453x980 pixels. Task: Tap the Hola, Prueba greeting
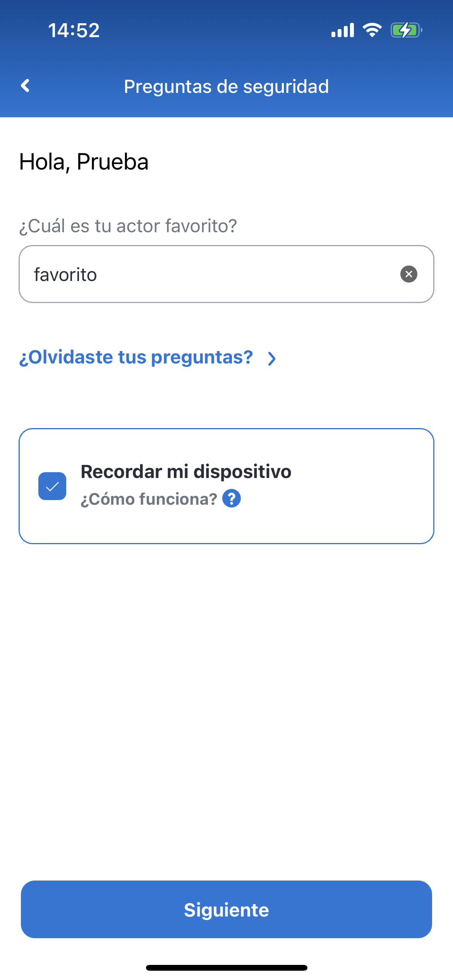click(x=84, y=162)
